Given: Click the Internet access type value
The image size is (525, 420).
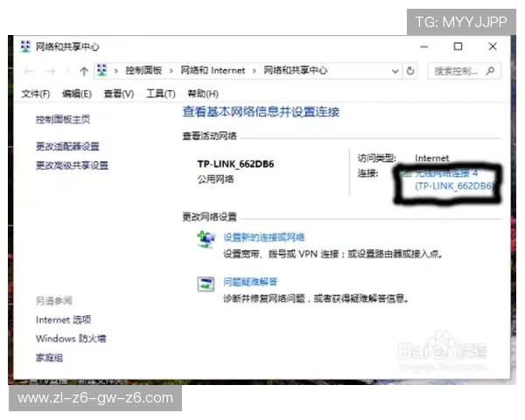Looking at the screenshot, I should click(x=432, y=158).
